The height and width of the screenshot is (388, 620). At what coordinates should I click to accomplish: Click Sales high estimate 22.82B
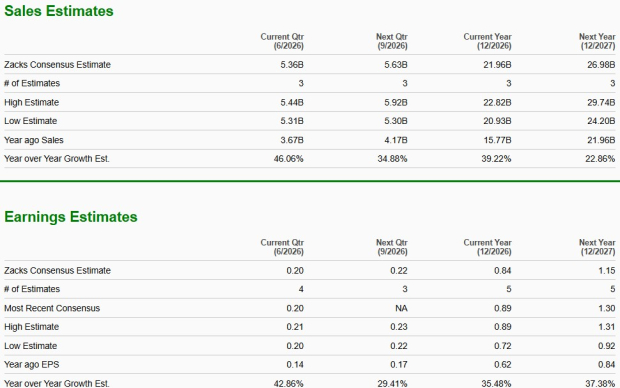(497, 102)
